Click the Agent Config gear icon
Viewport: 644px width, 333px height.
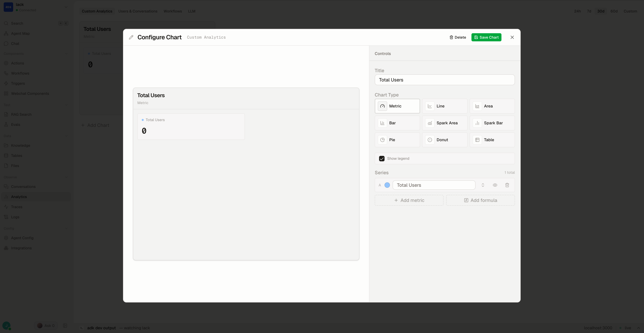tap(6, 238)
